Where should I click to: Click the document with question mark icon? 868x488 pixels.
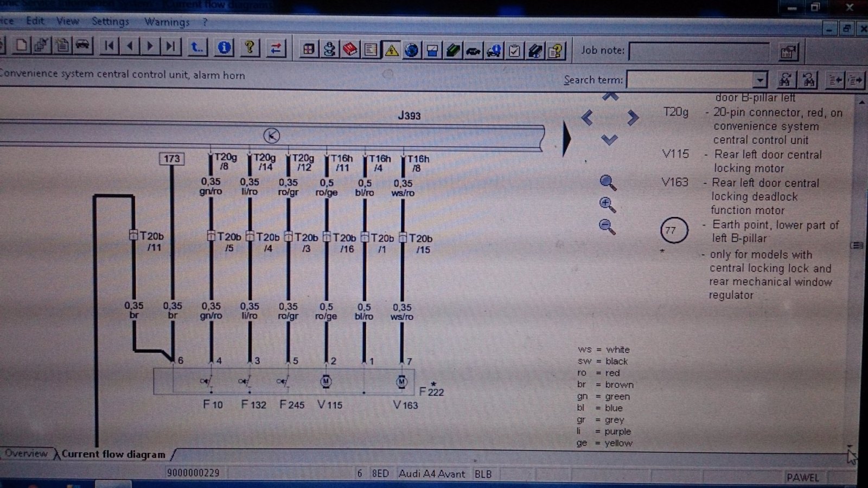(556, 52)
